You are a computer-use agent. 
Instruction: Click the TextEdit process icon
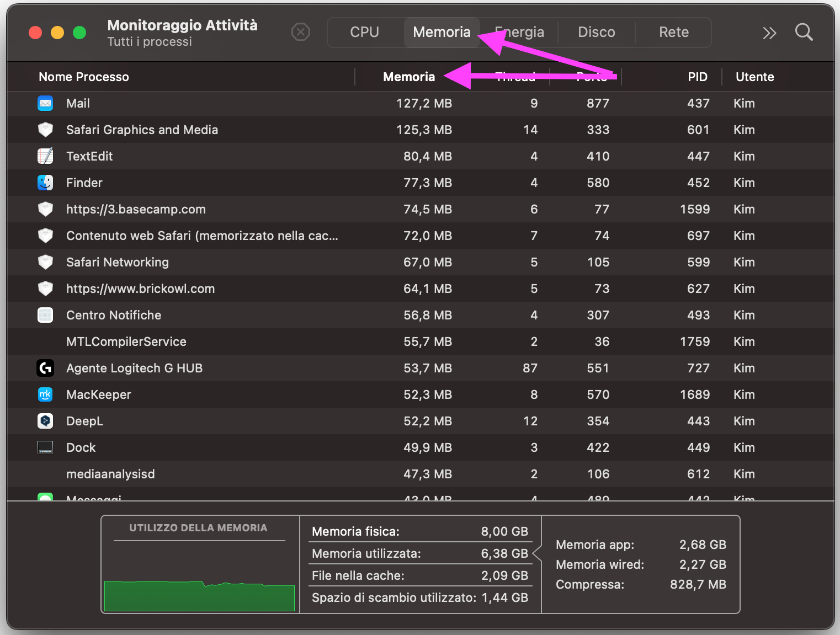click(45, 156)
